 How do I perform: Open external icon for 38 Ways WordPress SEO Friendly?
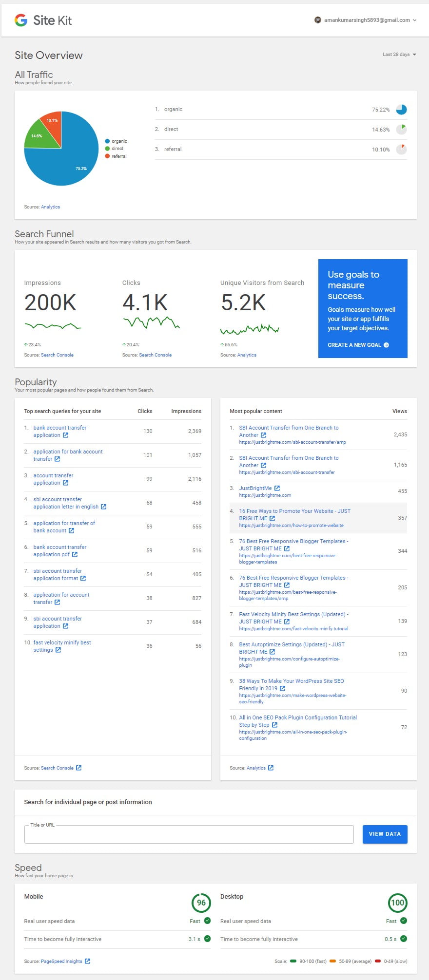[x=282, y=689]
